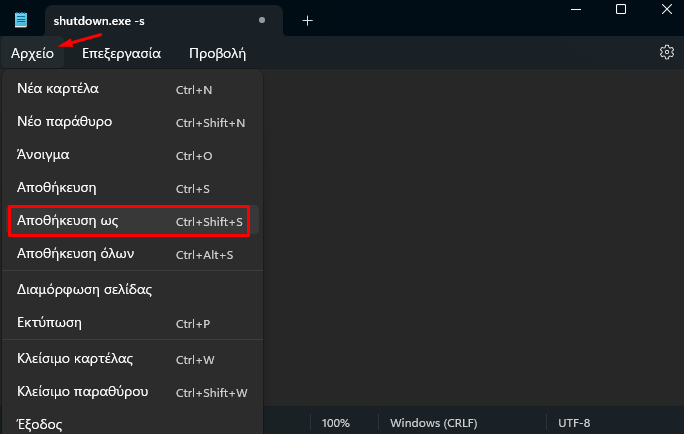The height and width of the screenshot is (434, 684).
Task: Select Αποθήκευση όλων option
Action: click(x=133, y=254)
